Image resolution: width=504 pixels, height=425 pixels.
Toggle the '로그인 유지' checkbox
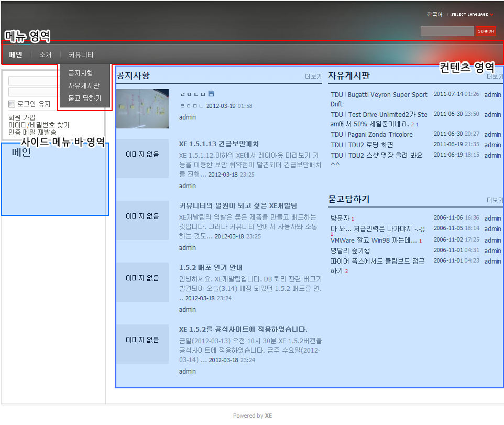[12, 104]
